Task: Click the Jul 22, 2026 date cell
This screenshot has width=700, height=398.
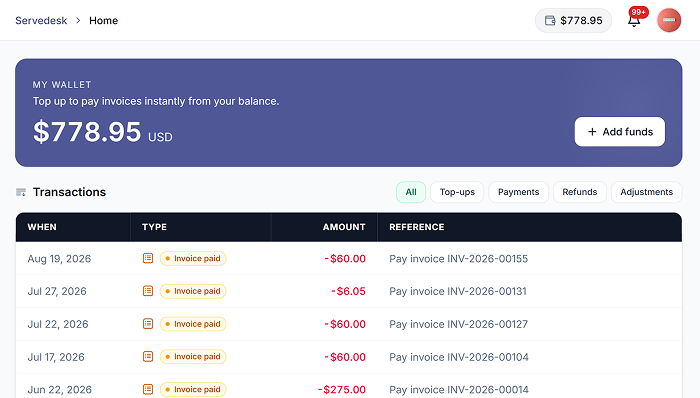Action: click(58, 324)
